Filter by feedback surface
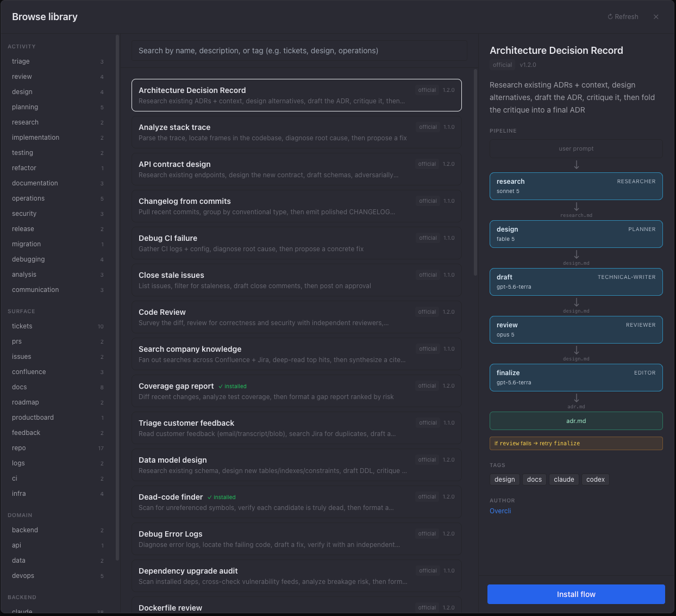Screen dimensions: 676x616 coord(58,433)
